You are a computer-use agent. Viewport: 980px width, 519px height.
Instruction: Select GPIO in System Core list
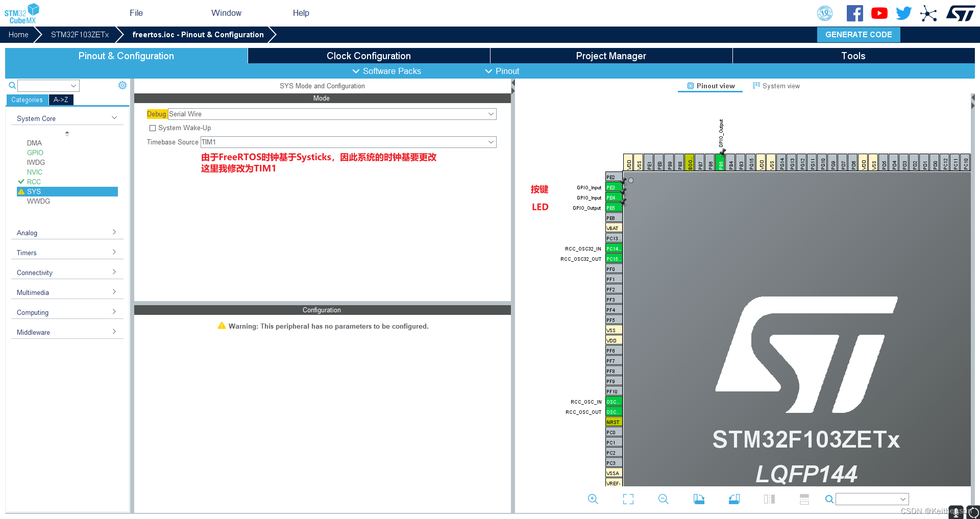[x=35, y=153]
